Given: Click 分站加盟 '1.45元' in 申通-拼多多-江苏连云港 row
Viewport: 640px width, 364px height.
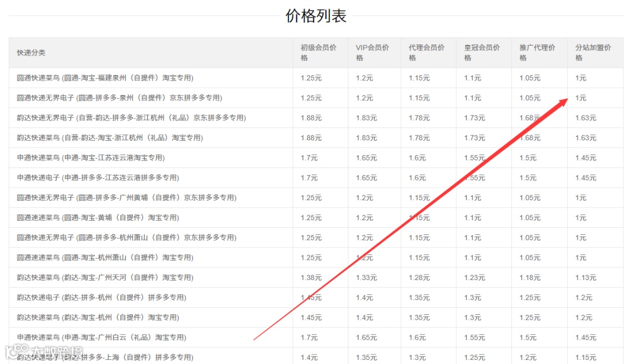Looking at the screenshot, I should [585, 178].
